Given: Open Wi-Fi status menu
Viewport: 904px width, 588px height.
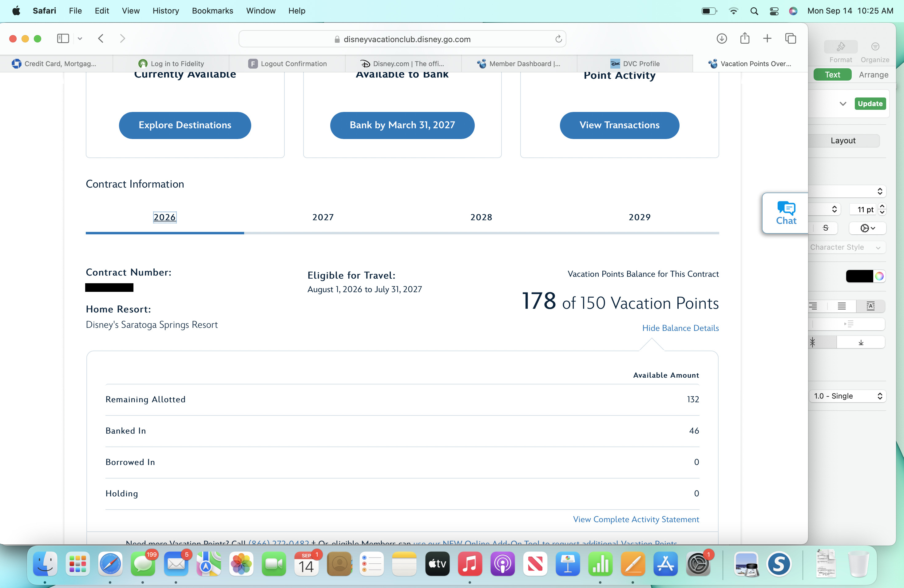Looking at the screenshot, I should (x=733, y=11).
